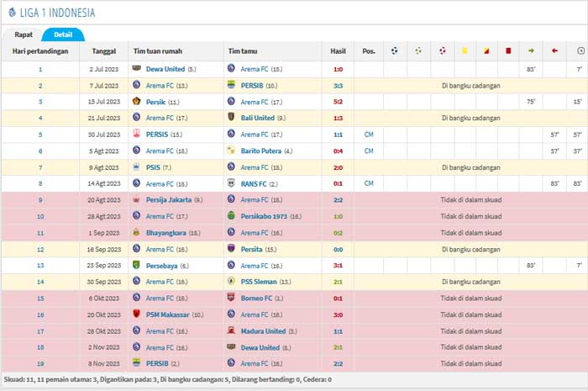Select the Detail tab
The image size is (588, 391).
coord(63,34)
